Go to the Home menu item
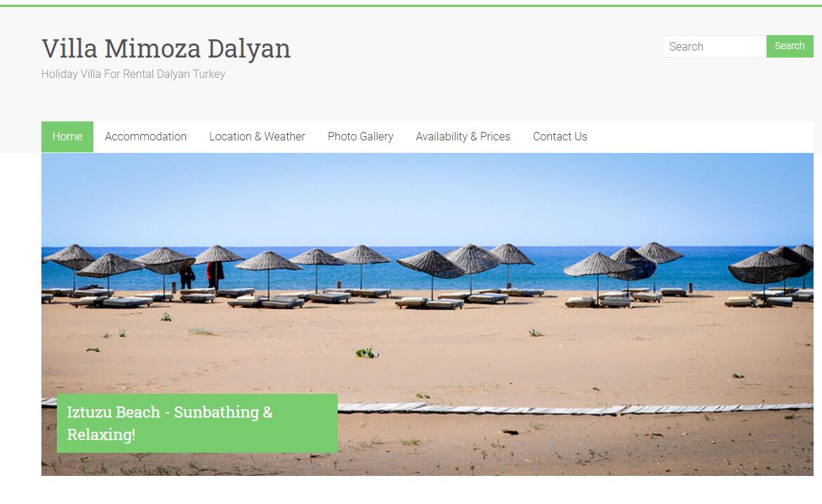This screenshot has height=504, width=822. coord(67,137)
